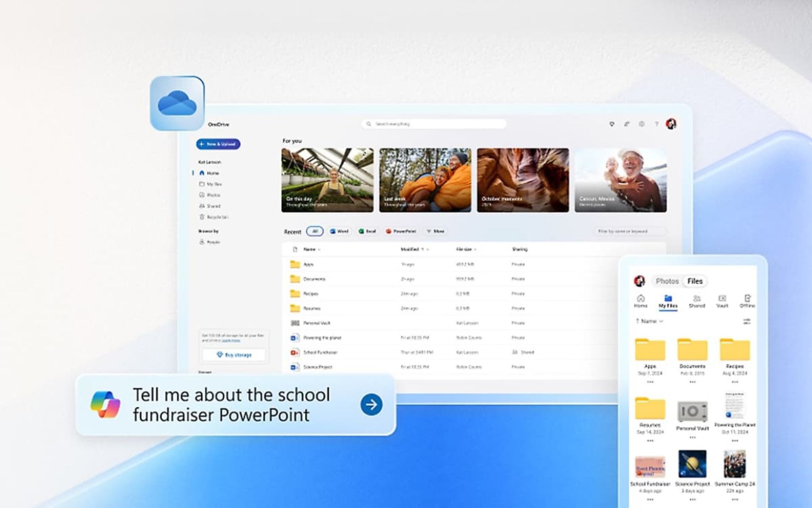The width and height of the screenshot is (812, 508).
Task: Click the Buy storage button
Action: [234, 355]
